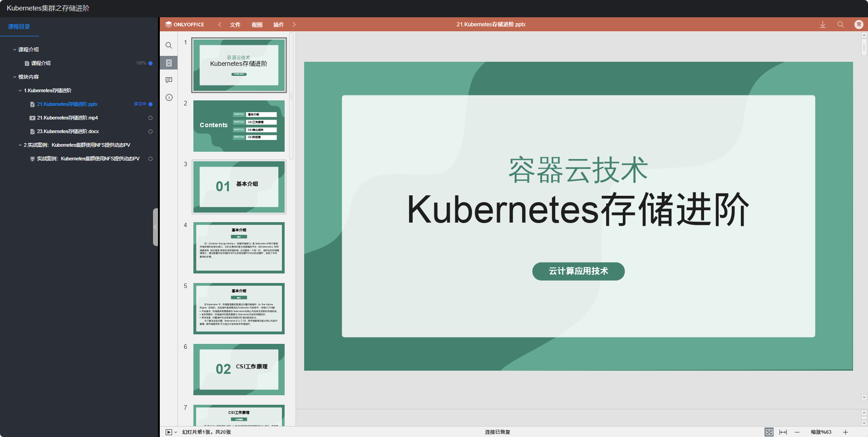Click the 连接已恢复 status message

coord(498,432)
